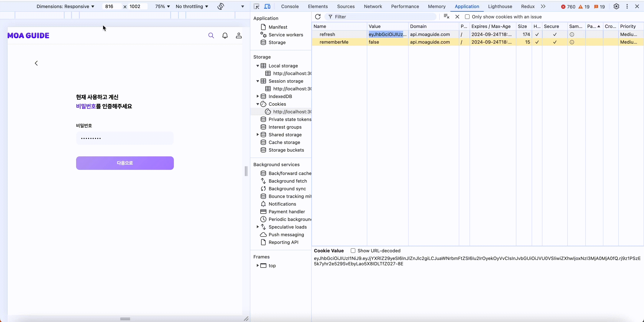
Task: Switch to the Network tab
Action: click(373, 7)
